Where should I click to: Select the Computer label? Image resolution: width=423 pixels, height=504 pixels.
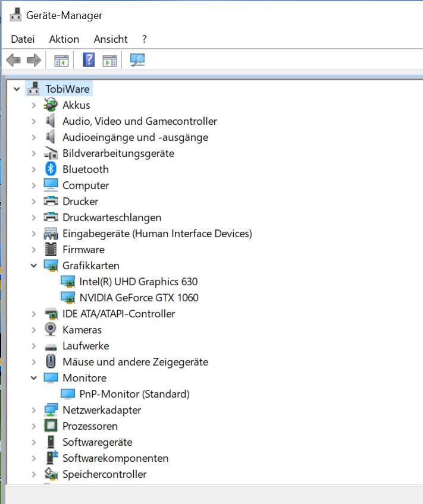tap(86, 185)
